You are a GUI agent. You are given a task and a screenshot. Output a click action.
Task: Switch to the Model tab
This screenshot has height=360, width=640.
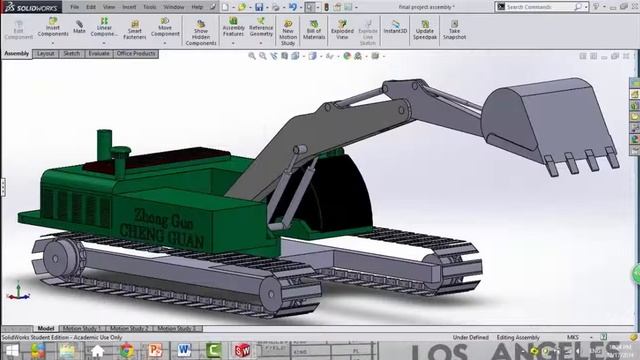point(46,328)
